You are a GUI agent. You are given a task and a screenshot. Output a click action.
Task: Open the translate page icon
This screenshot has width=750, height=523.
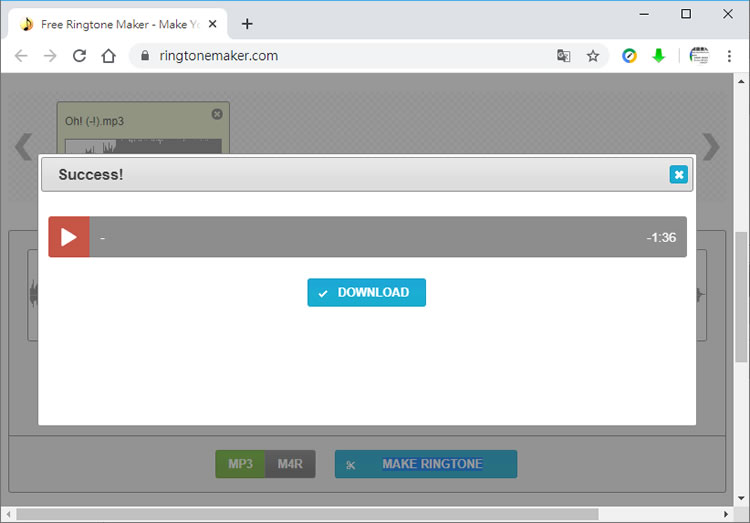click(563, 56)
